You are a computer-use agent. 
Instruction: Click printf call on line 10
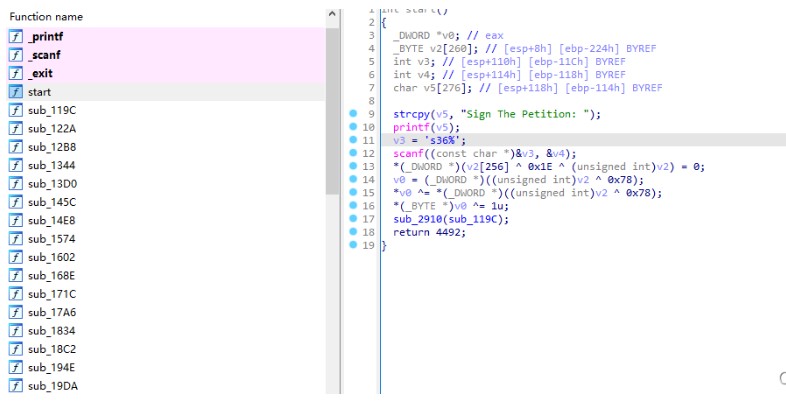click(x=411, y=127)
